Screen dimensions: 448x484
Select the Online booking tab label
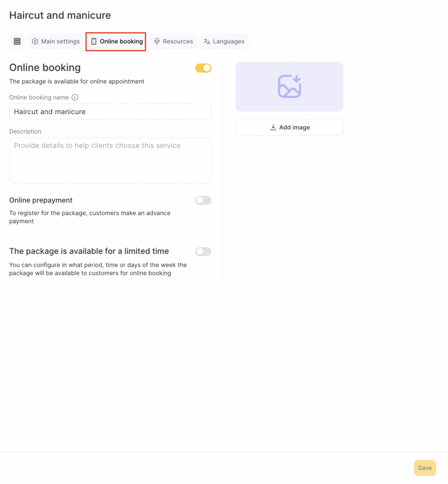121,42
